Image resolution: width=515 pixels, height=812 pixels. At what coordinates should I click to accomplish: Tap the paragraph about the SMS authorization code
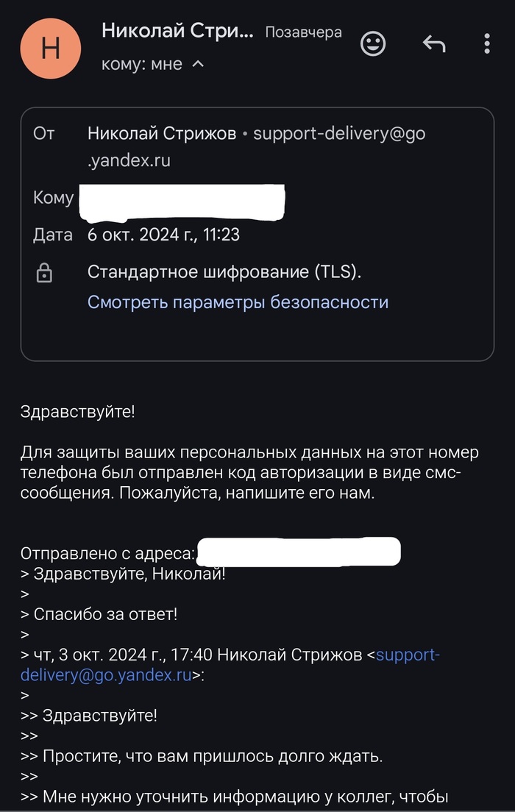coord(240,472)
